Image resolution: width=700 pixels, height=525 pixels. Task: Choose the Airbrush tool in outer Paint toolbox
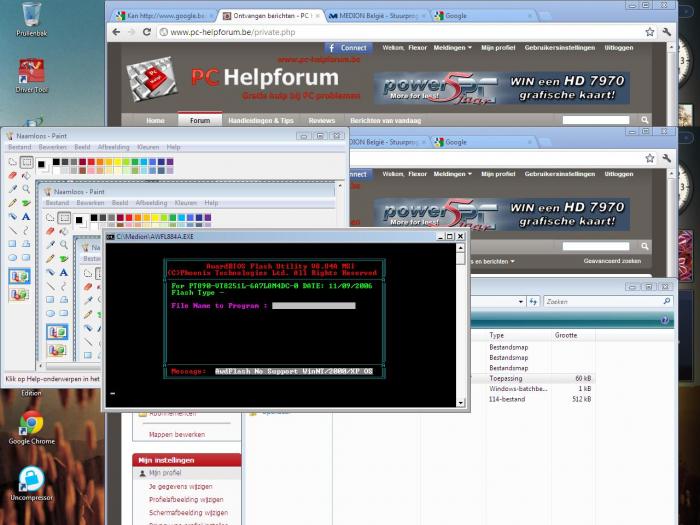12,217
